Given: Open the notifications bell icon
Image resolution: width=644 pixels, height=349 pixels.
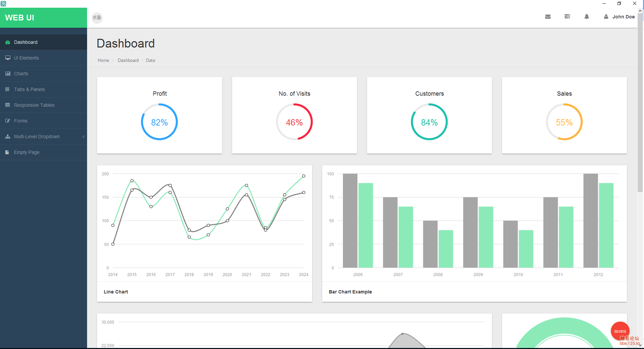Looking at the screenshot, I should [587, 17].
